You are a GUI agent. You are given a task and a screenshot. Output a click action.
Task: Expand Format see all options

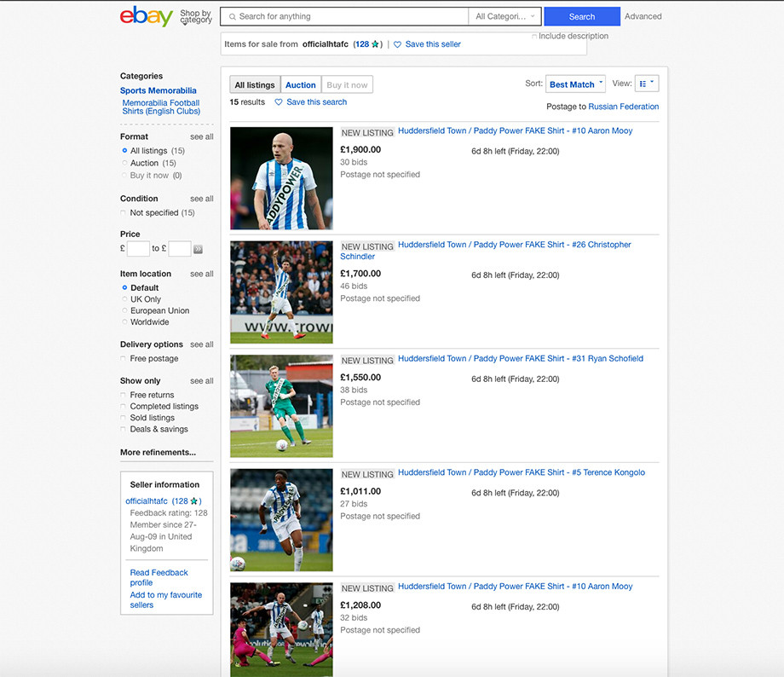click(x=201, y=136)
